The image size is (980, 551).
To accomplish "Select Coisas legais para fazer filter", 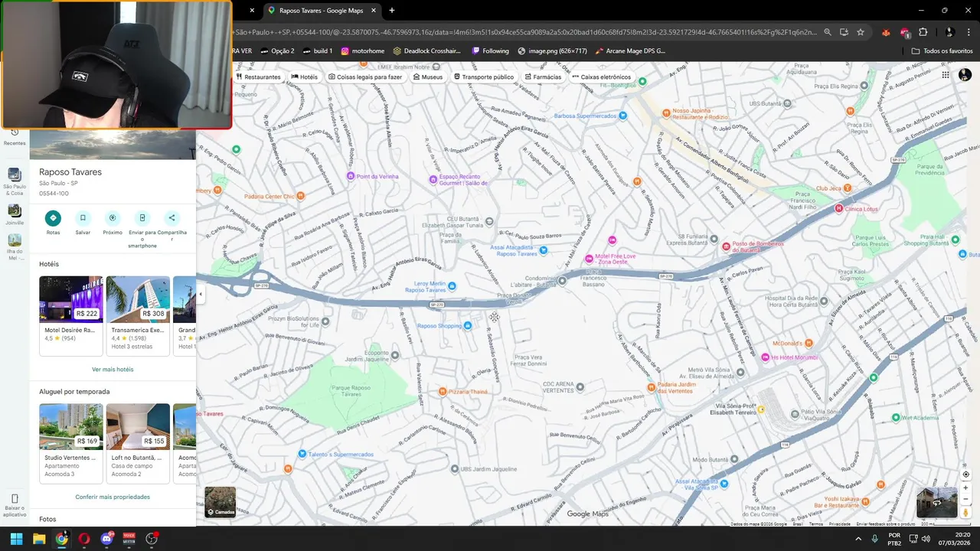I will [365, 77].
